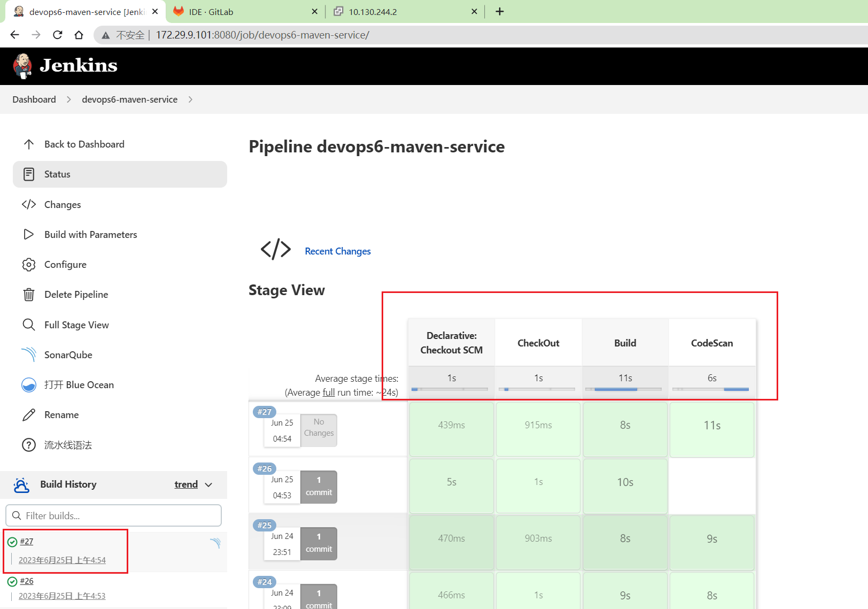Reload the page with refresh icon
The width and height of the screenshot is (868, 609).
tap(58, 35)
